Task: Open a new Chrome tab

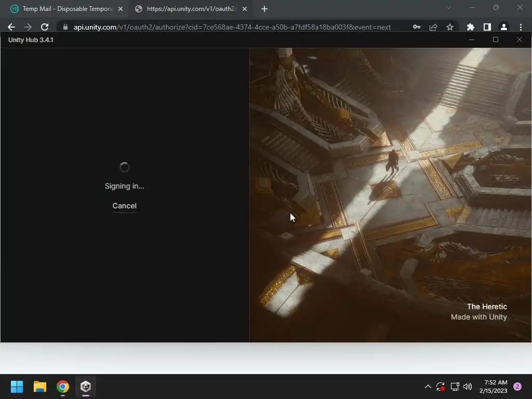Action: [x=264, y=9]
